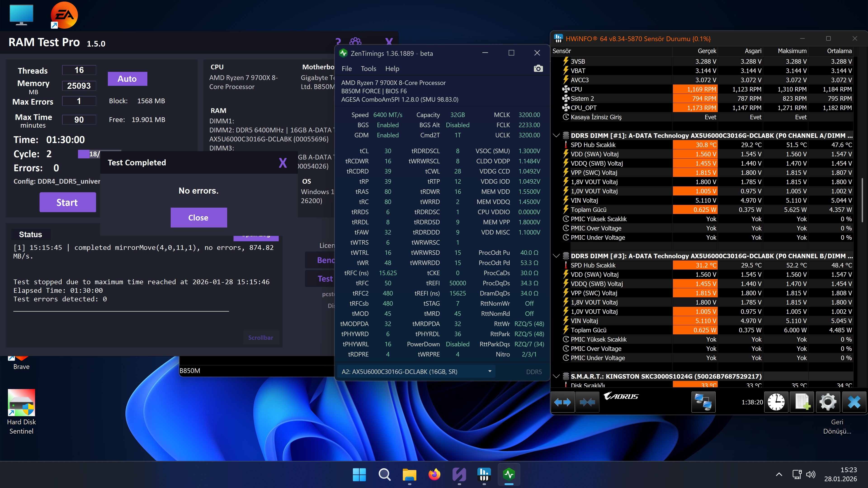Open the Brave desktop shortcut
This screenshot has height=488, width=868.
tap(21, 363)
